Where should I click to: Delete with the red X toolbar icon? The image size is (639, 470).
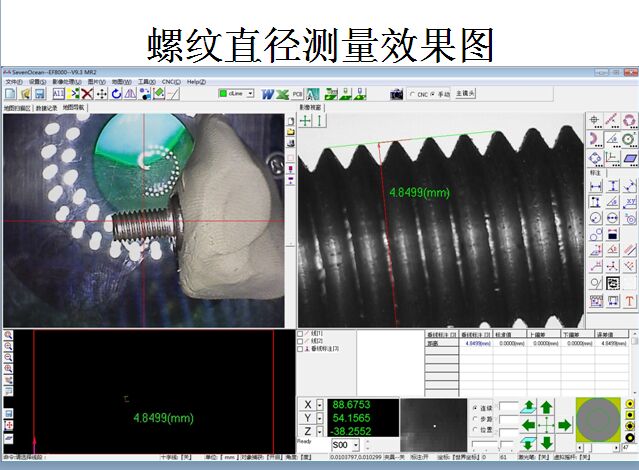tap(87, 94)
